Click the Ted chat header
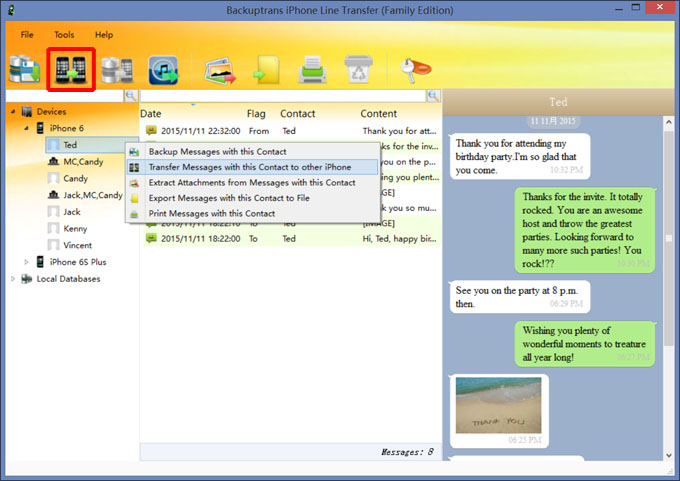This screenshot has height=481, width=680. pyautogui.click(x=558, y=102)
